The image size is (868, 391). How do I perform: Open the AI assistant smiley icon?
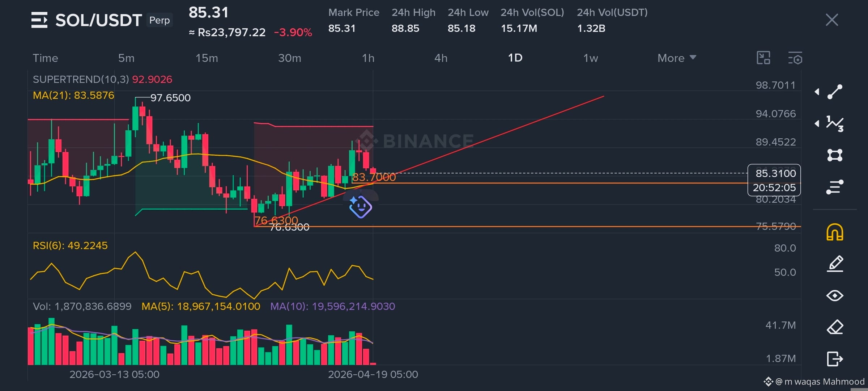pos(360,207)
